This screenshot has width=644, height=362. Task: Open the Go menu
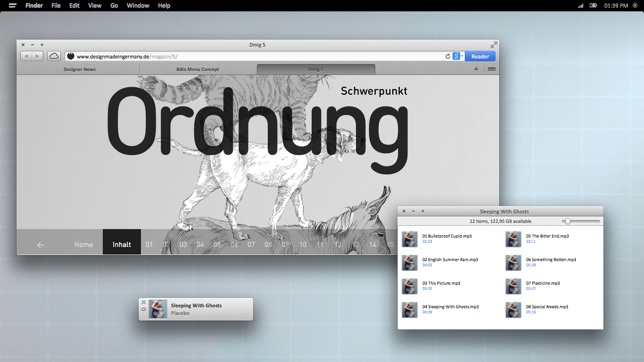114,6
